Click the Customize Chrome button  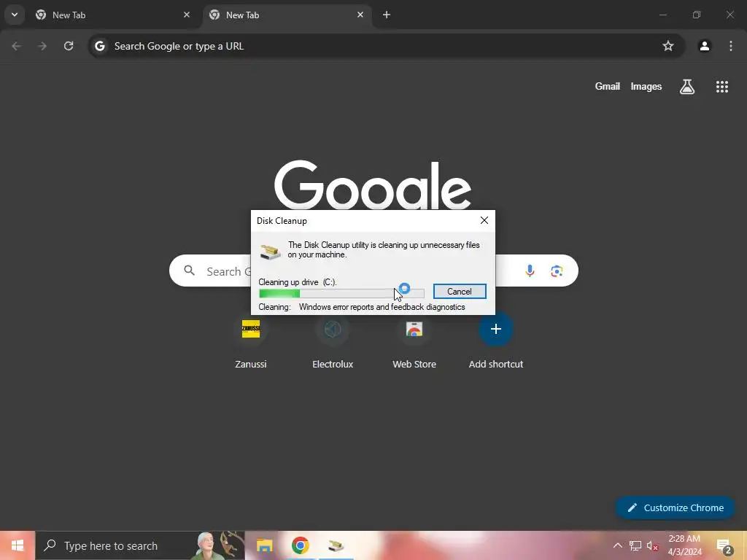[x=675, y=507]
